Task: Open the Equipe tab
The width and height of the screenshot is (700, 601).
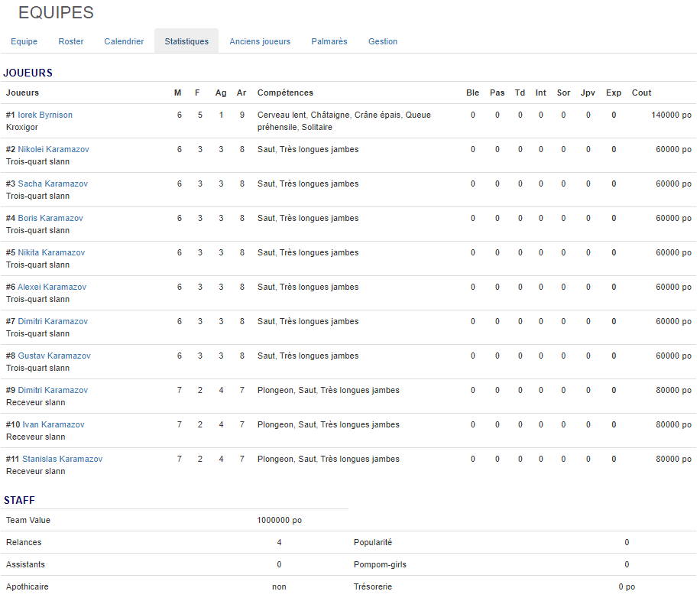Action: click(24, 41)
